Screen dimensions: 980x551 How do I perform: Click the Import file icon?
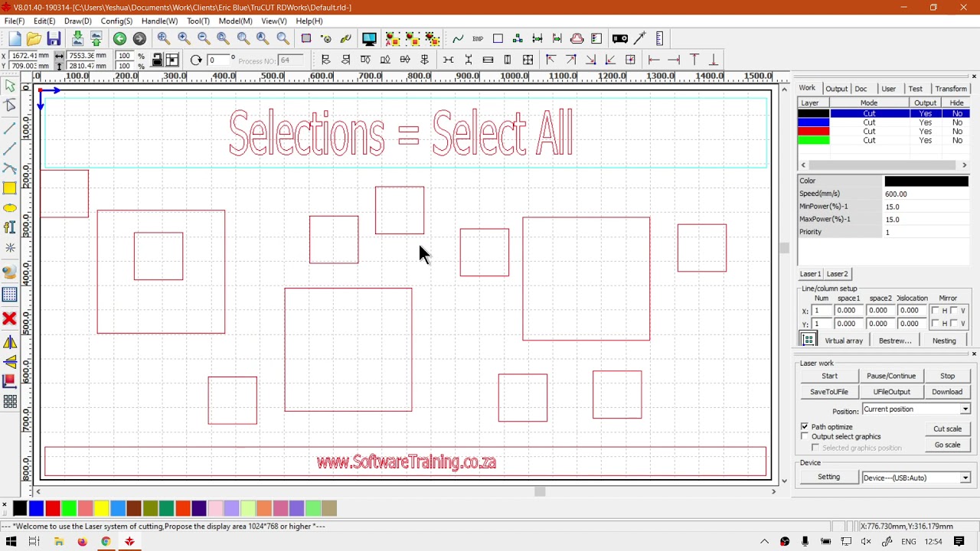point(77,39)
